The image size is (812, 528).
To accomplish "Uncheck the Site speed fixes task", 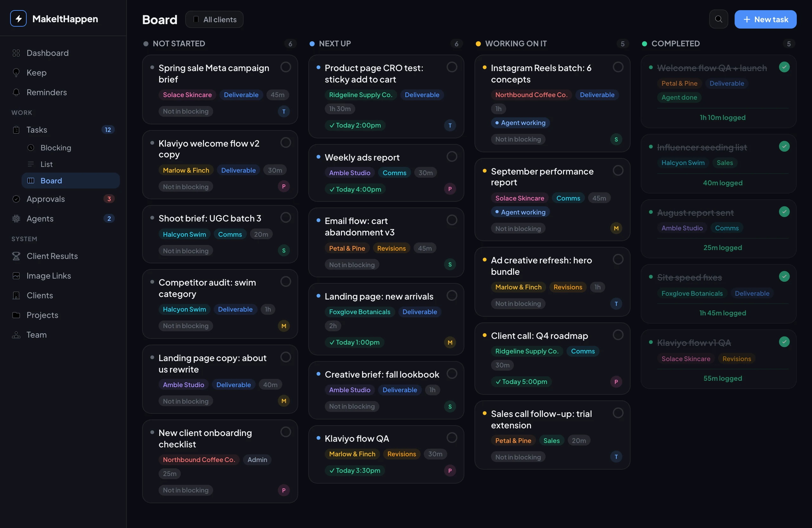I will point(784,277).
